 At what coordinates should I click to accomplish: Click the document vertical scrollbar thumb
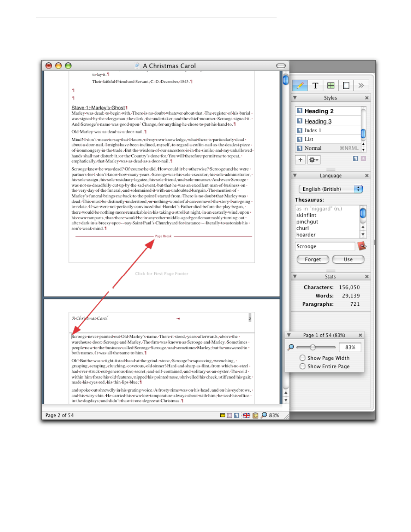[x=286, y=80]
